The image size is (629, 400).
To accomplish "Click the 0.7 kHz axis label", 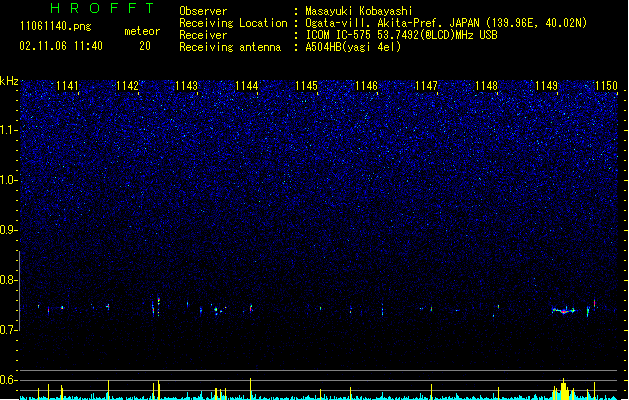I will tap(9, 330).
